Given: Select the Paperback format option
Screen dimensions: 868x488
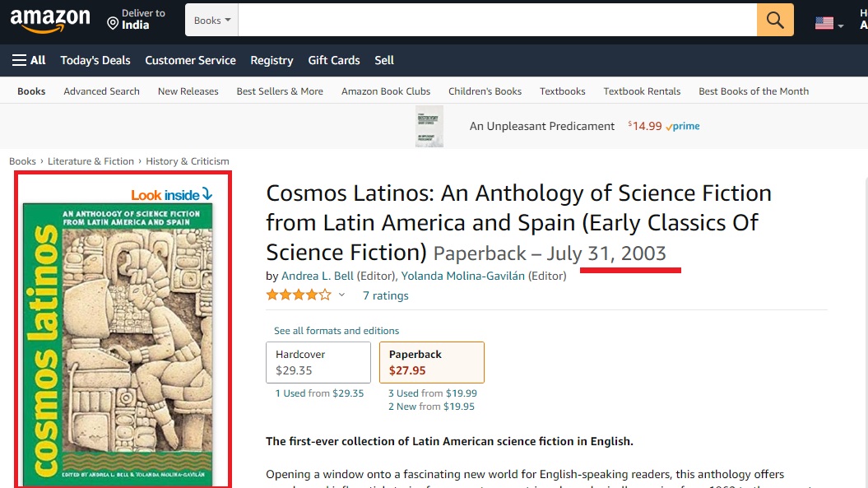Looking at the screenshot, I should tap(432, 362).
